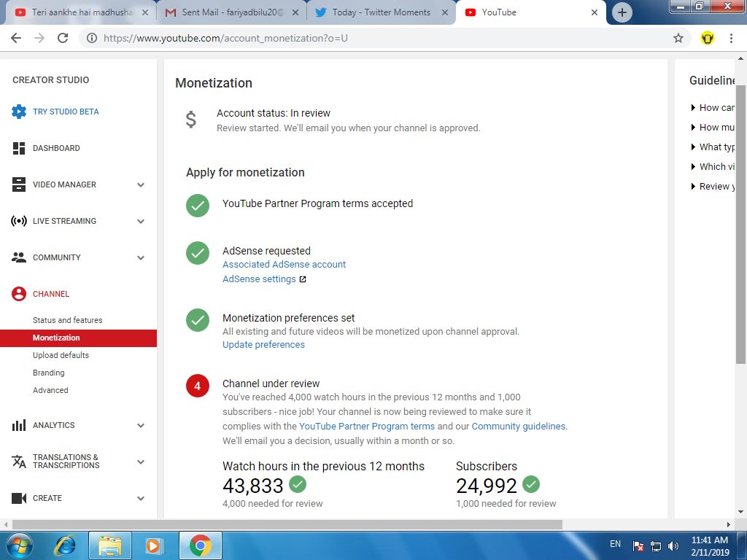The width and height of the screenshot is (747, 560).
Task: Expand the Live Streaming section
Action: coord(141,222)
